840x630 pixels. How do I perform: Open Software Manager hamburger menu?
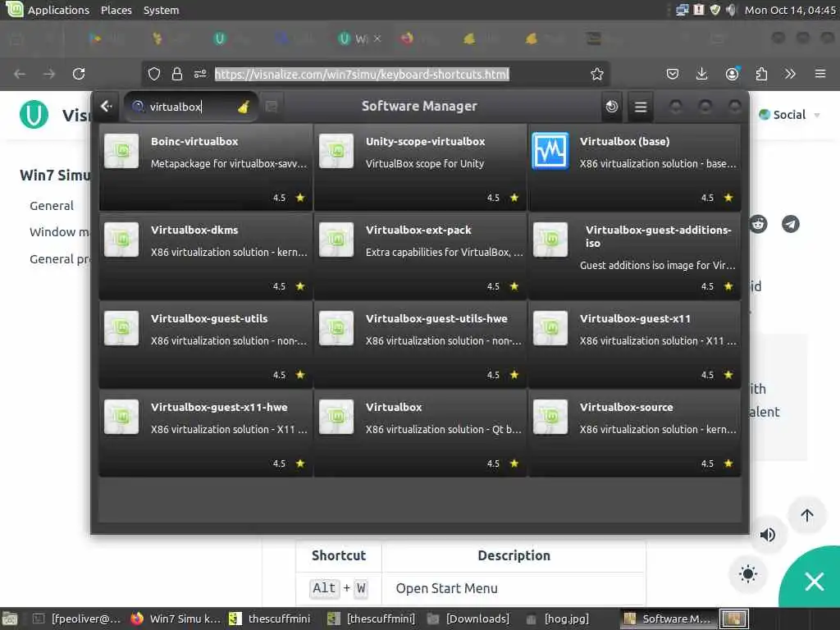tap(640, 107)
